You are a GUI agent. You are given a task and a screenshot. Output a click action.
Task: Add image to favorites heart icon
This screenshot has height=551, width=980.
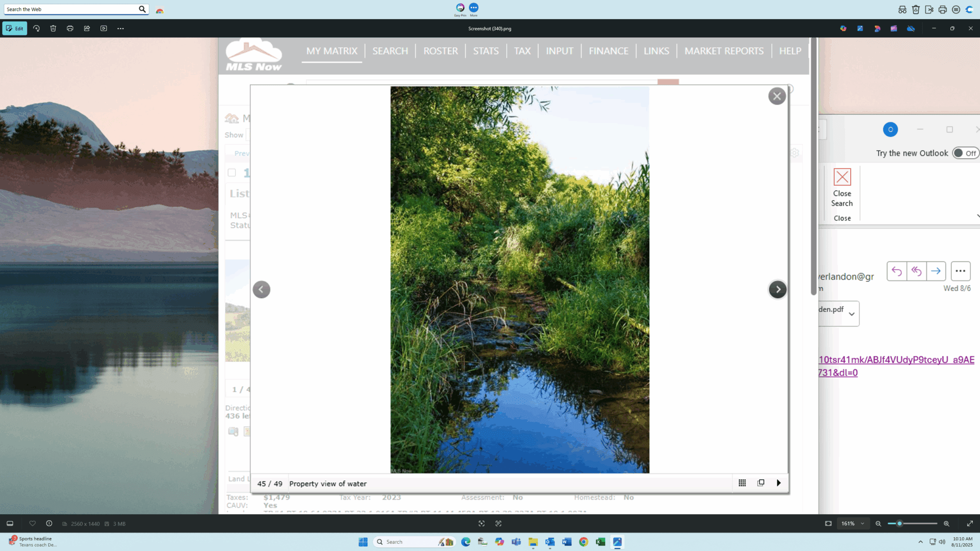pos(33,523)
